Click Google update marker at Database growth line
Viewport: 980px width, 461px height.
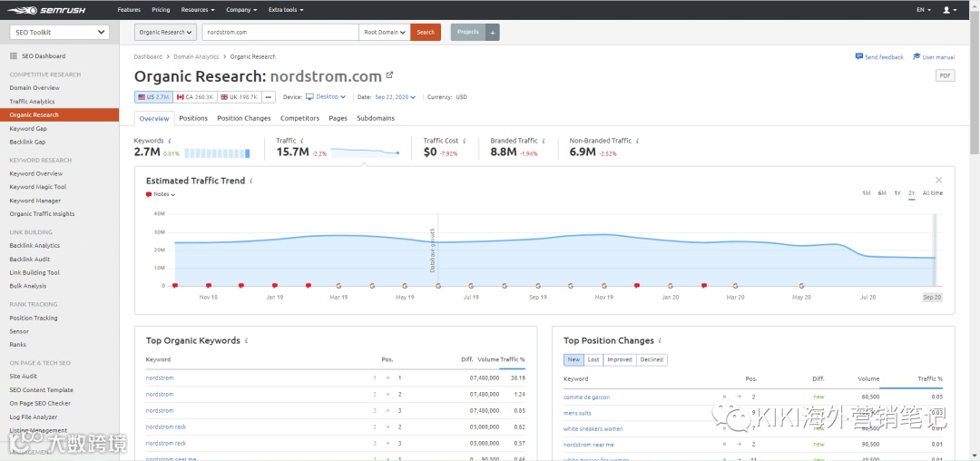point(438,286)
